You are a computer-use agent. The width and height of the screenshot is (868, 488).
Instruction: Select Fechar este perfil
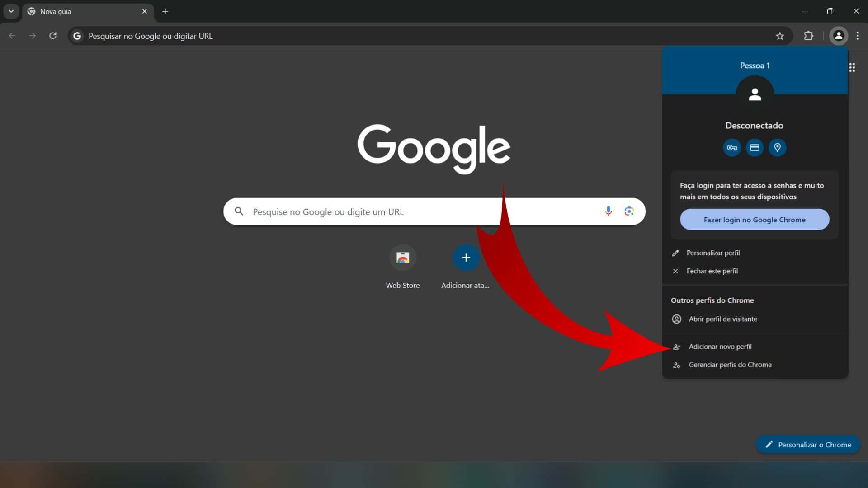(x=755, y=271)
